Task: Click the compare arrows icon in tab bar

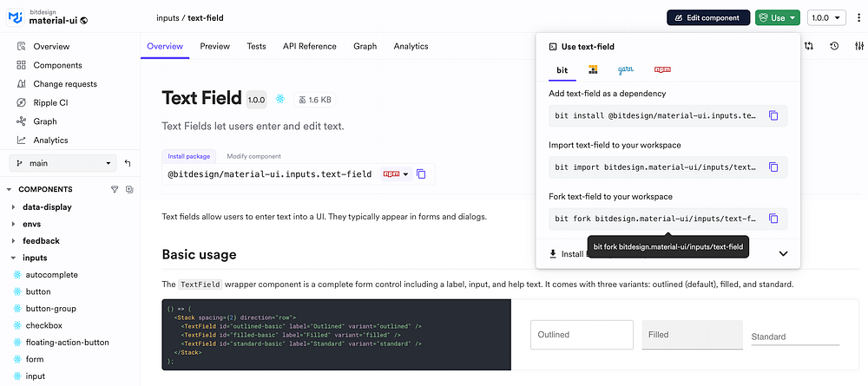Action: (809, 47)
